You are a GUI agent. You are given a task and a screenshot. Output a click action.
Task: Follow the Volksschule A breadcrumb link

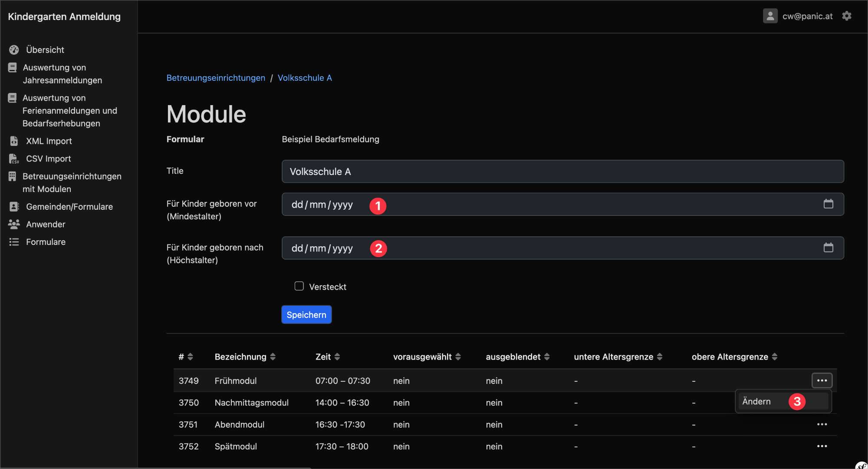click(x=305, y=78)
